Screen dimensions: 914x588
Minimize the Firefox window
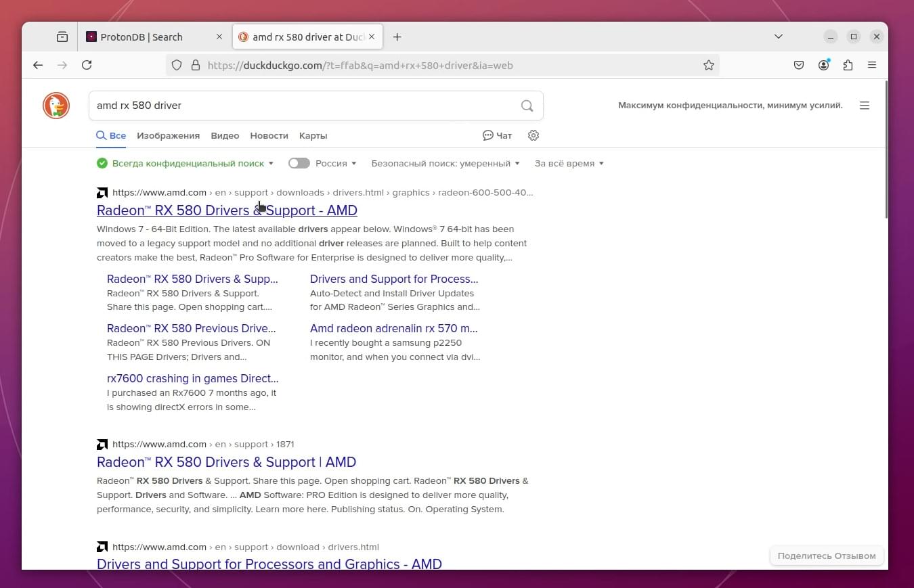(x=831, y=37)
